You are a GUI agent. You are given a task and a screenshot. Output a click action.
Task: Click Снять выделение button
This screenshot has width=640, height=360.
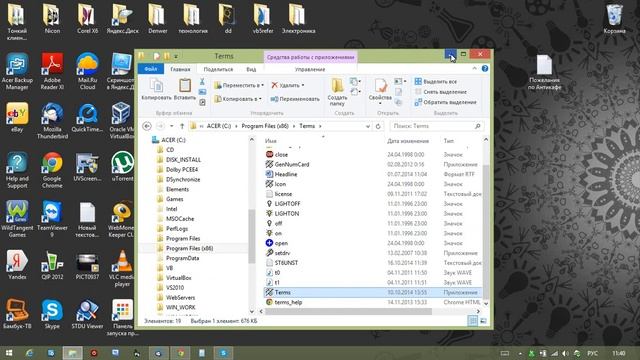pos(440,92)
